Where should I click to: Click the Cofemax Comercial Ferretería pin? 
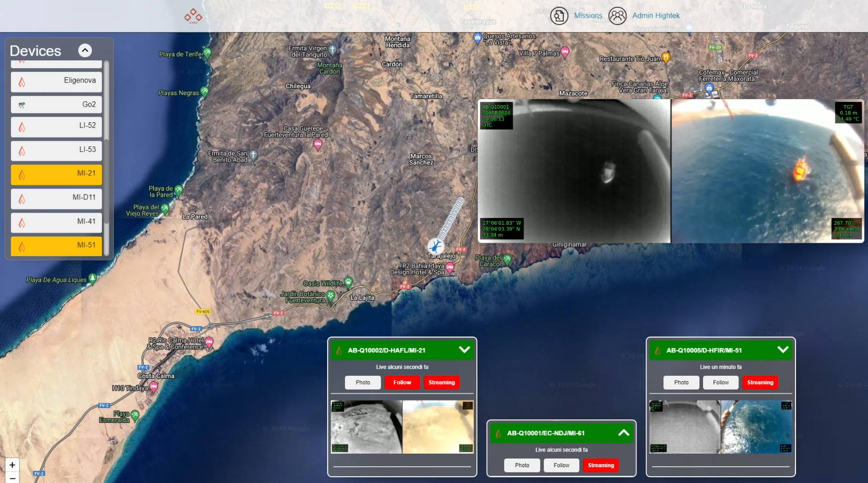pos(709,88)
